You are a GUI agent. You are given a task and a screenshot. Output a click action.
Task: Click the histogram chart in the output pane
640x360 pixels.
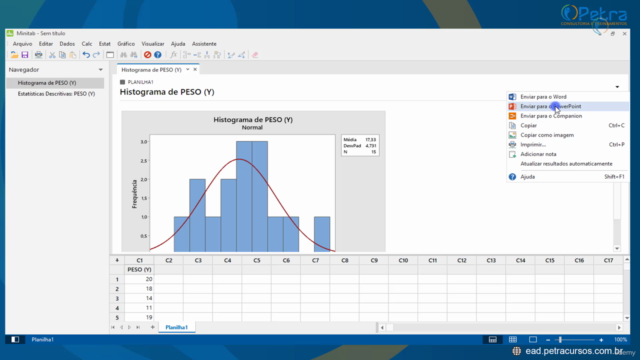pyautogui.click(x=253, y=182)
